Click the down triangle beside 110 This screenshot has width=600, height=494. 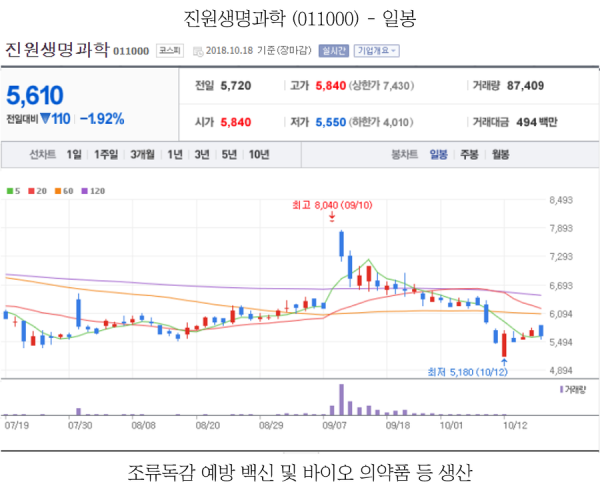pos(46,119)
